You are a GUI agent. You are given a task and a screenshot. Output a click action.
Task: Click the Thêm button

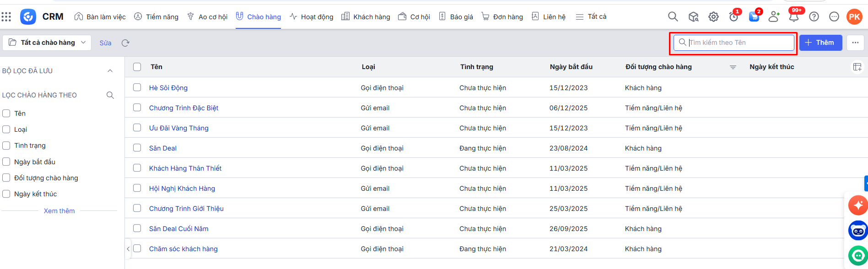click(820, 43)
